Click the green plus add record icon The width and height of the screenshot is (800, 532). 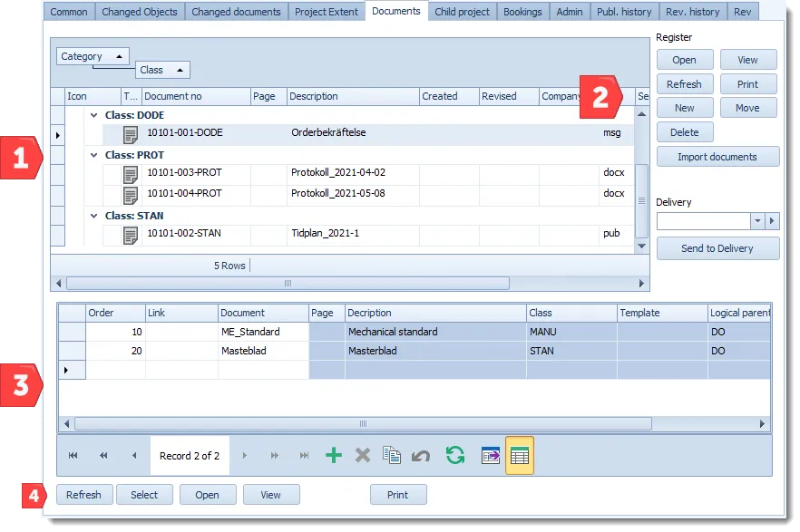pyautogui.click(x=334, y=456)
